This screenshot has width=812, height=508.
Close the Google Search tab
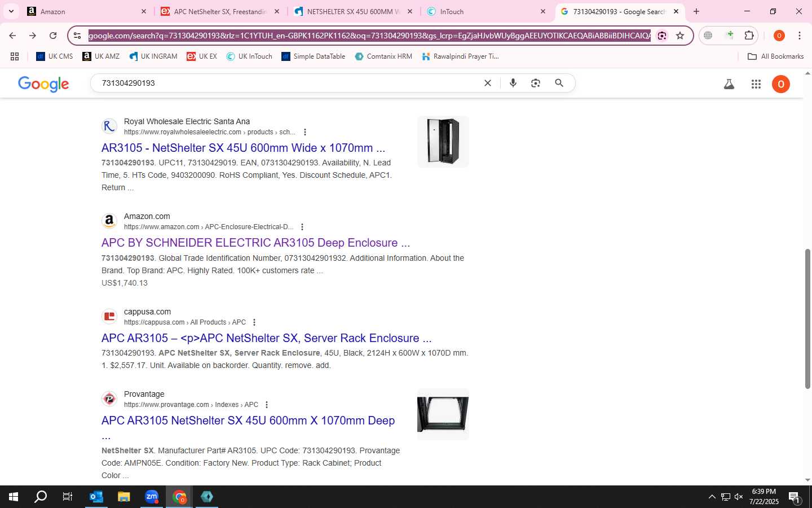[x=676, y=11]
